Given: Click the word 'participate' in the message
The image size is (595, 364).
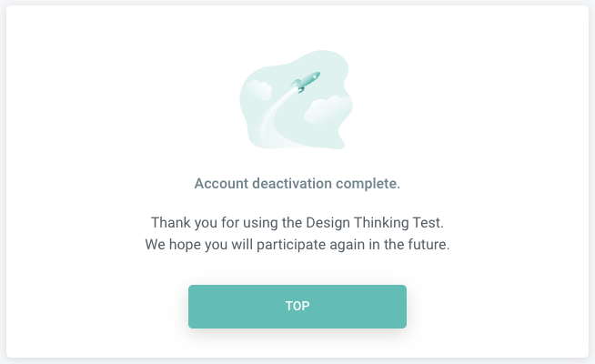Looking at the screenshot, I should point(291,245).
